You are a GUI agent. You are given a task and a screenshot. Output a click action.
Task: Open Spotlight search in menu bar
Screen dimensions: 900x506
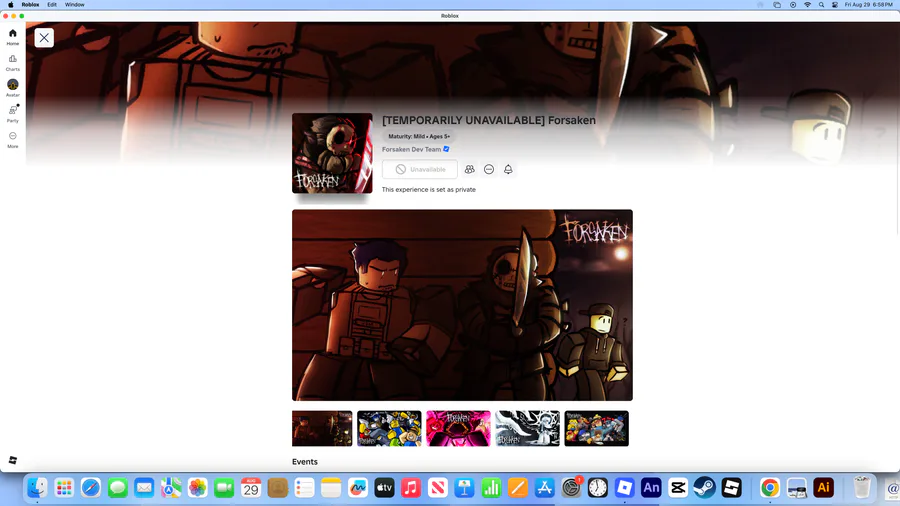[x=821, y=5]
